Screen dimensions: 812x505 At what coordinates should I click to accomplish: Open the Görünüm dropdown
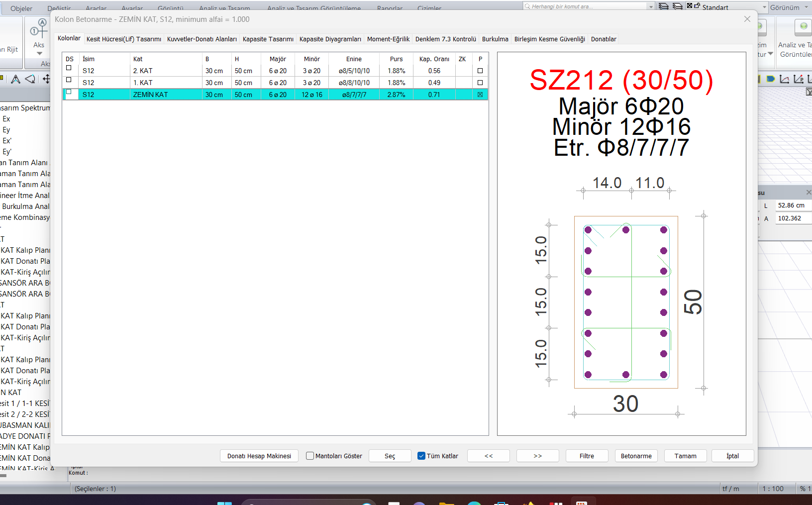[x=806, y=7]
